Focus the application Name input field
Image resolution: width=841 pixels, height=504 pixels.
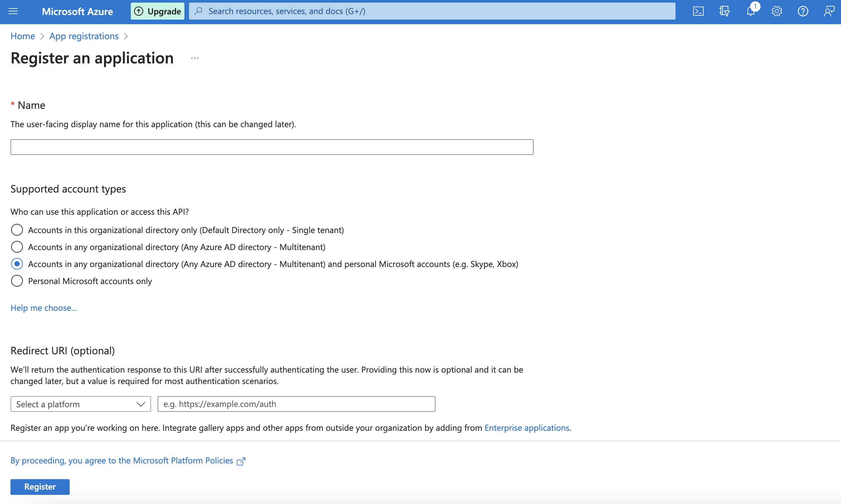pyautogui.click(x=272, y=147)
